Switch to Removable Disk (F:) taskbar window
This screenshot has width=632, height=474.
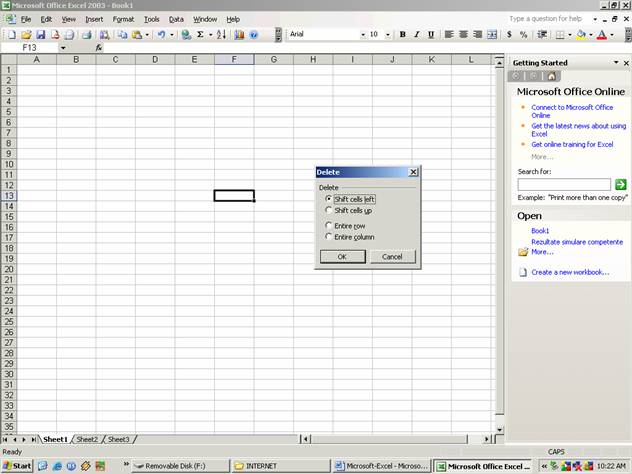pyautogui.click(x=181, y=466)
